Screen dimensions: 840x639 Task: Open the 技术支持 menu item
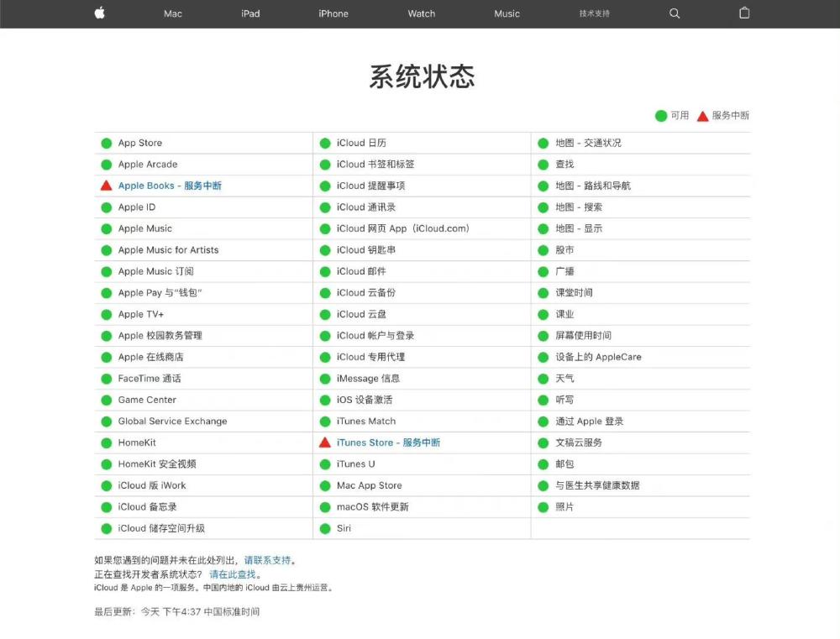pyautogui.click(x=594, y=13)
